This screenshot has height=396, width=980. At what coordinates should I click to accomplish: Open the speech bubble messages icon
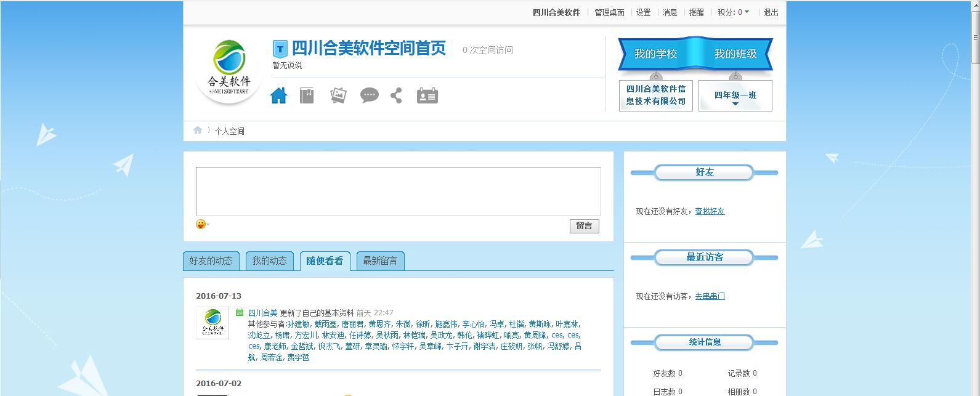[369, 95]
